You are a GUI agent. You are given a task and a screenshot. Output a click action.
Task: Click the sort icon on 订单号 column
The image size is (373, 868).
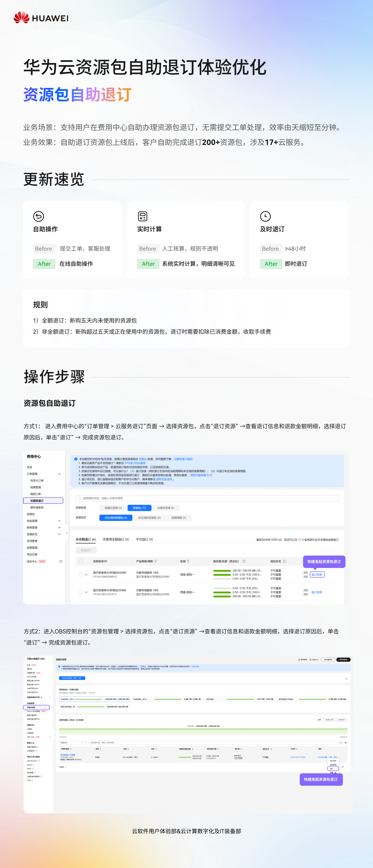point(297,749)
